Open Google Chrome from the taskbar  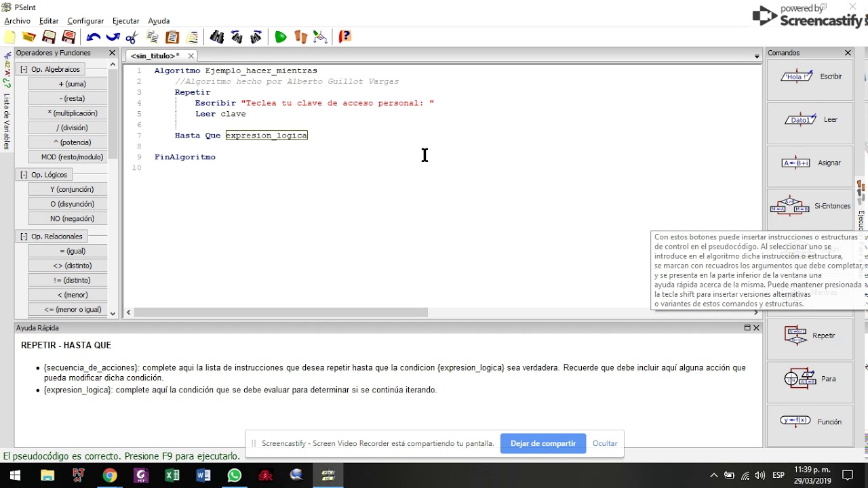click(109, 475)
